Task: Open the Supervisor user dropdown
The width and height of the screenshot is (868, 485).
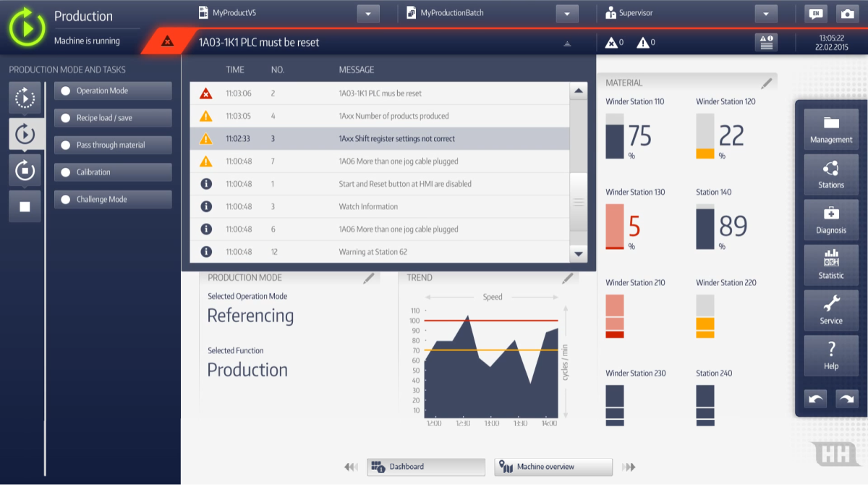Action: tap(765, 14)
